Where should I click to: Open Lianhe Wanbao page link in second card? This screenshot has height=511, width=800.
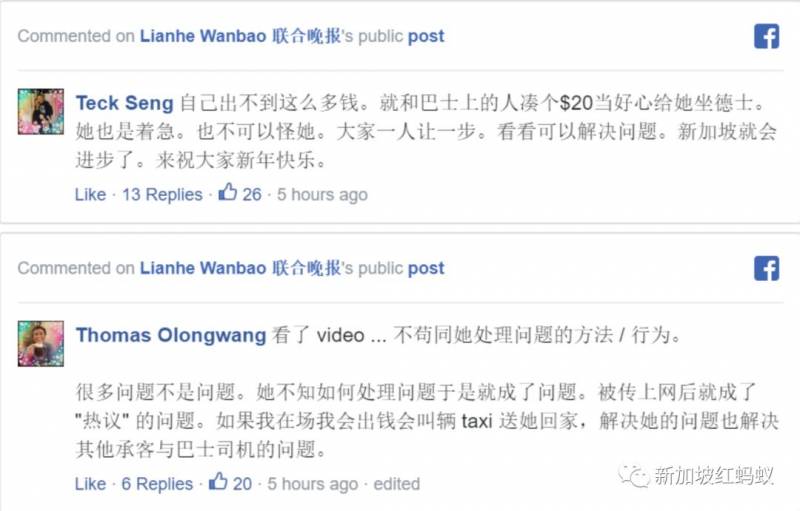(240, 268)
